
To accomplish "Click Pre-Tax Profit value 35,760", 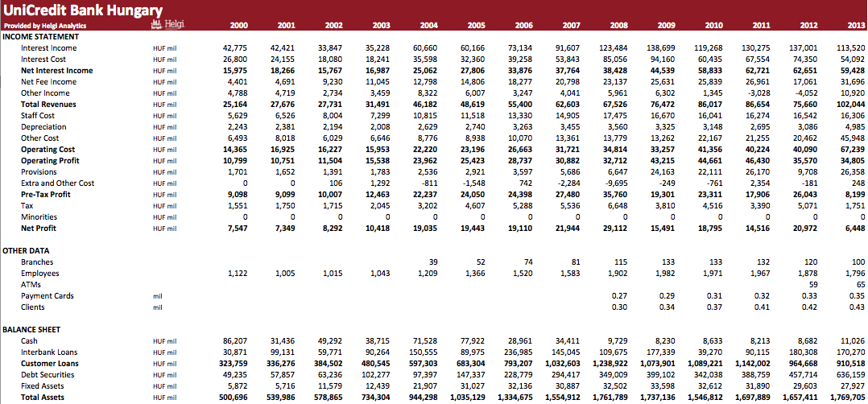I will (x=615, y=194).
